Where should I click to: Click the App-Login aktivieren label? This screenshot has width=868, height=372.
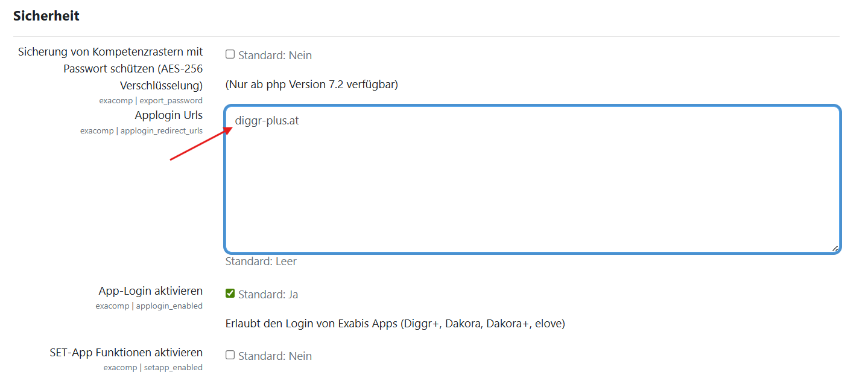(x=150, y=291)
